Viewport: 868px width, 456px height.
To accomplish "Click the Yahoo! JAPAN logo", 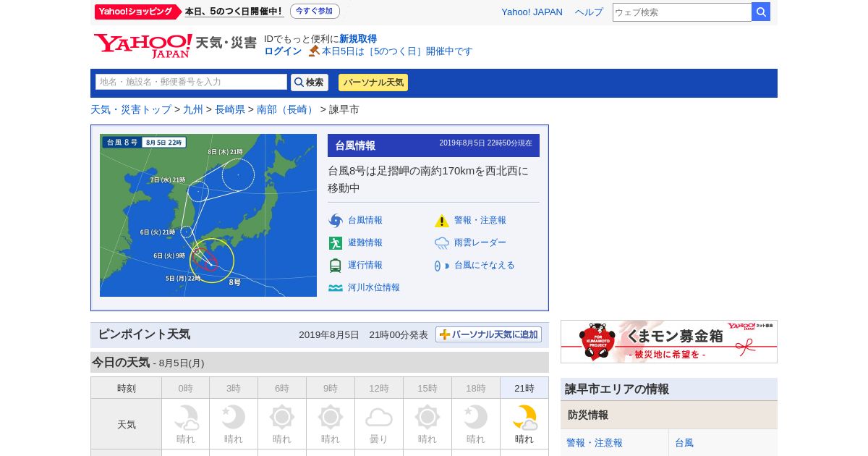I will click(142, 46).
